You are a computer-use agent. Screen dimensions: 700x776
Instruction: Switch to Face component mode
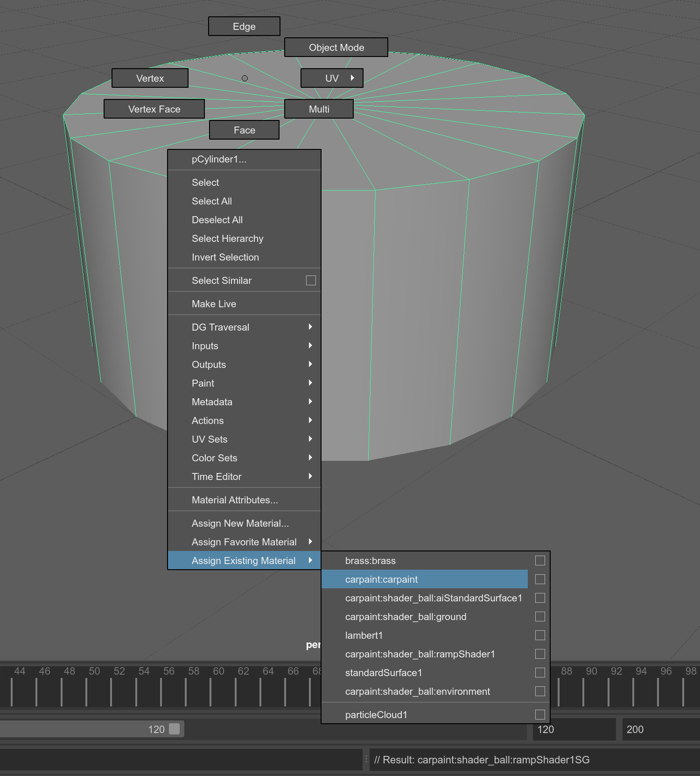click(x=244, y=130)
